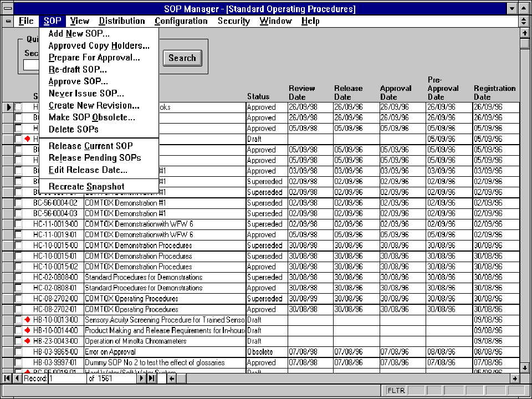Screen dimensions: 532x399
Task: Choose Recreate Snapshot from the menu
Action: 99,187
